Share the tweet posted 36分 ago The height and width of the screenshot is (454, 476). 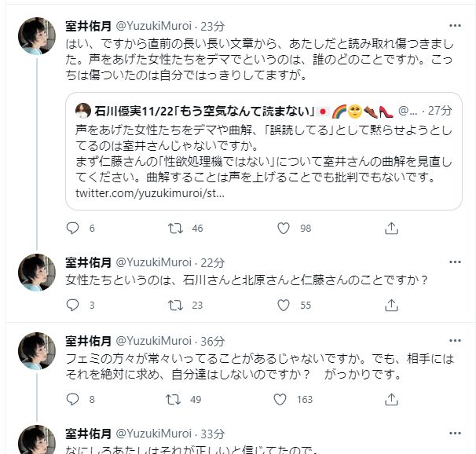coord(390,400)
